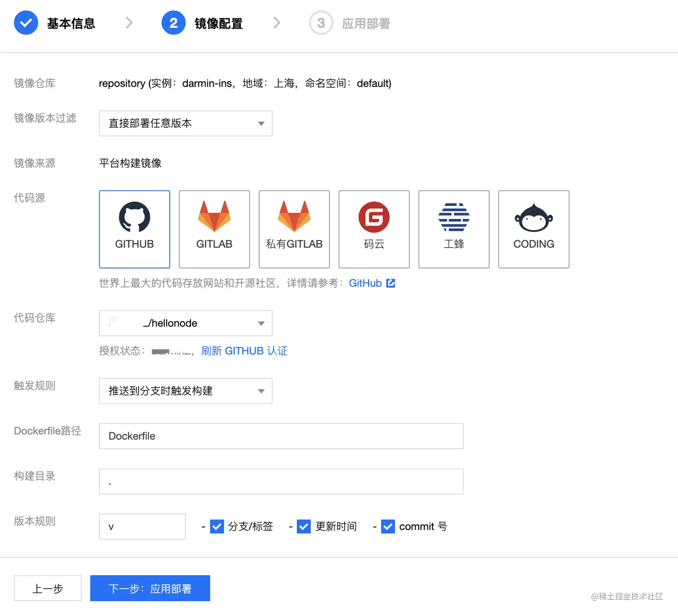Click the 平台构建镜像 source text

pyautogui.click(x=130, y=163)
